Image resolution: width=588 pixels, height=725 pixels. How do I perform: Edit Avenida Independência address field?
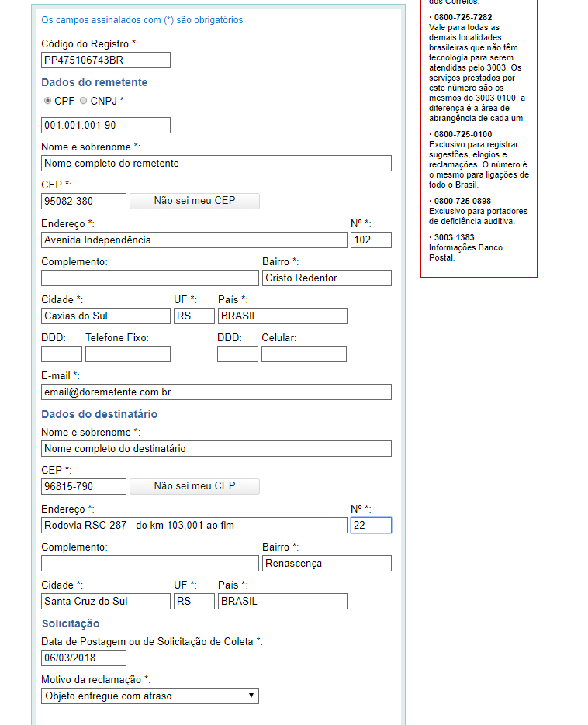coord(194,240)
